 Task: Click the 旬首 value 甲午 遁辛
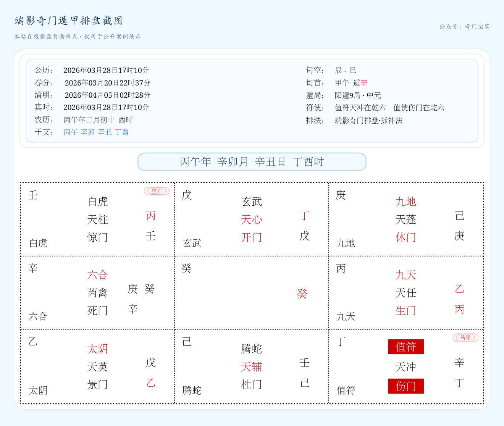point(351,83)
